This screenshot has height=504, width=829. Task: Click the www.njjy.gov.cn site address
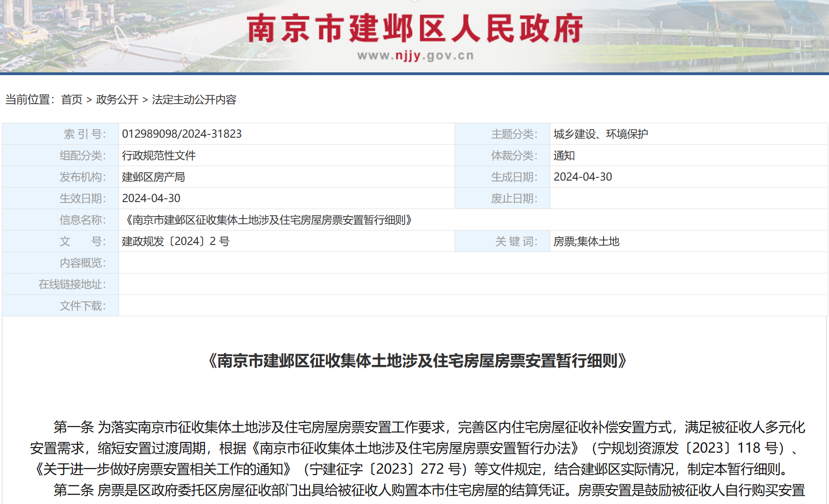point(415,56)
